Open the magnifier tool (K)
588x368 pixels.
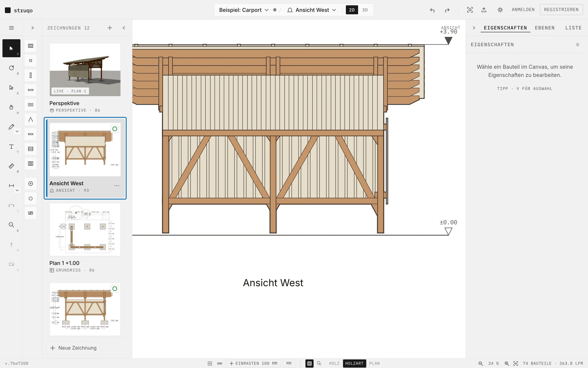[x=11, y=225]
